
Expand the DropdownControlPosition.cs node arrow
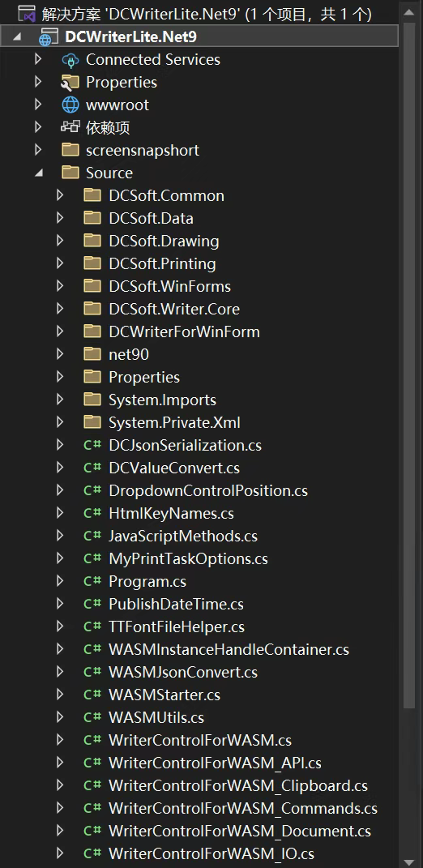coord(60,490)
